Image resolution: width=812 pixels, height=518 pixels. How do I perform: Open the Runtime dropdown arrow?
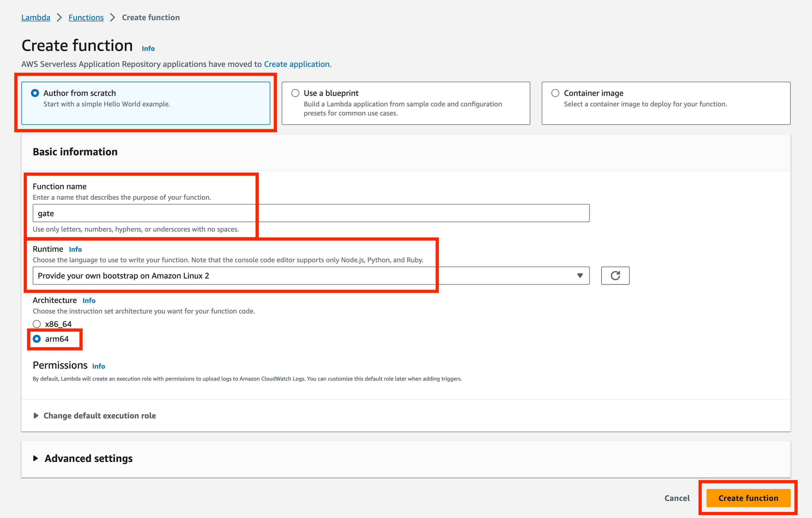click(580, 276)
